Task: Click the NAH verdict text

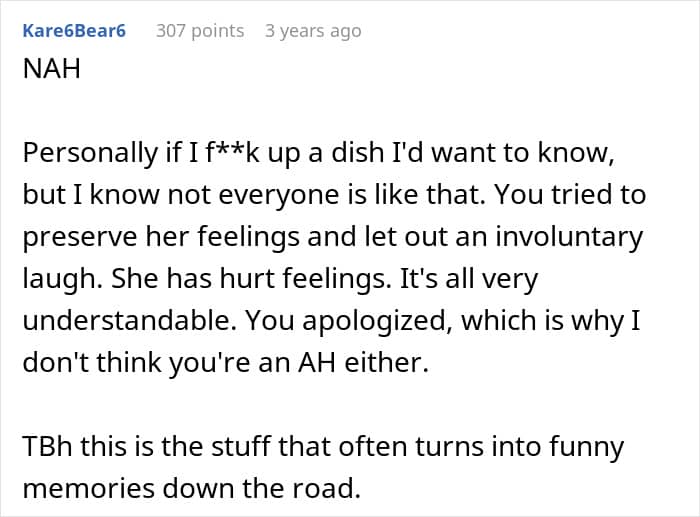Action: point(47,73)
